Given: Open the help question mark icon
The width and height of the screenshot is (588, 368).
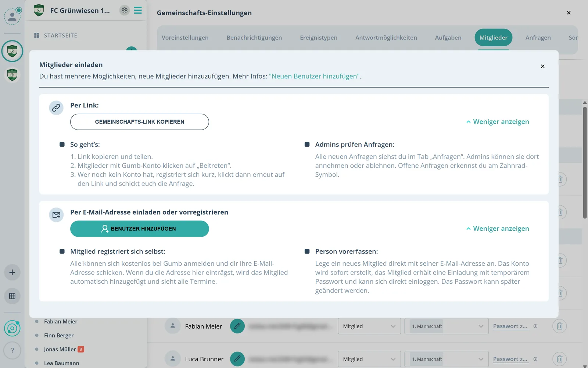Looking at the screenshot, I should (x=12, y=350).
